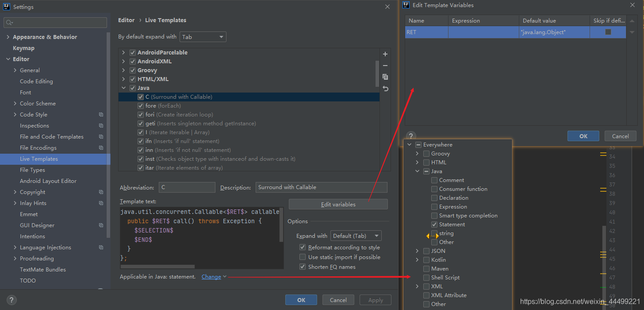644x310 pixels.
Task: Open File Types settings page
Action: point(32,170)
